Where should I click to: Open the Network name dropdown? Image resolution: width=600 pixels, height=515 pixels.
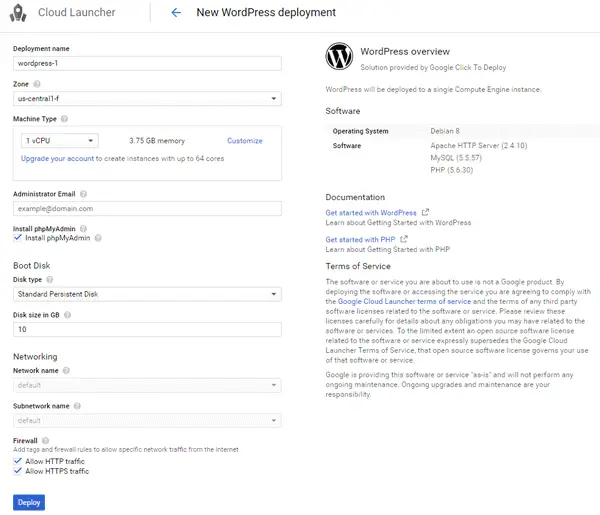click(147, 385)
